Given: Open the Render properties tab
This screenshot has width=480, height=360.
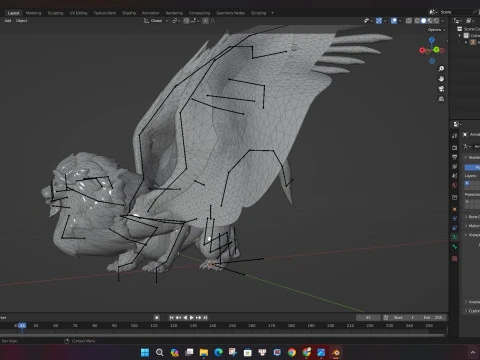Looking at the screenshot, I should click(455, 147).
